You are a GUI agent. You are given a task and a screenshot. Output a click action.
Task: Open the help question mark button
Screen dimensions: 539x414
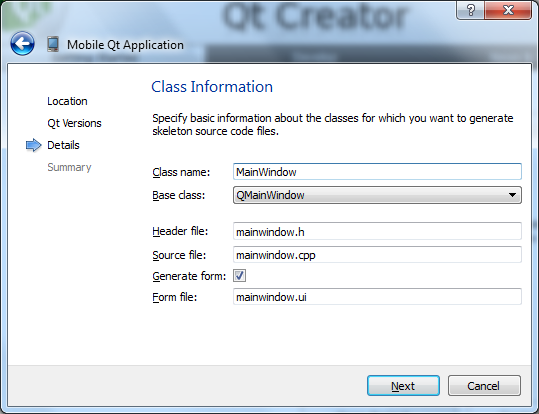coord(470,10)
